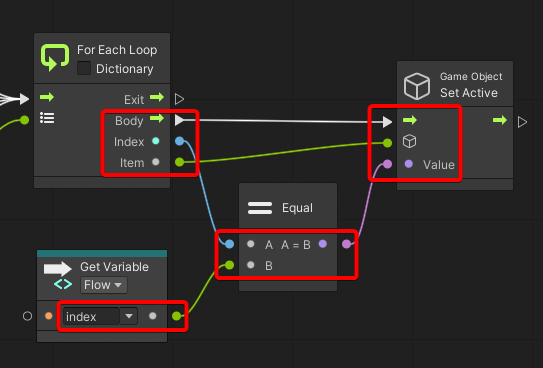Click the index variable name field
Image resolution: width=543 pixels, height=368 pixels.
91,316
